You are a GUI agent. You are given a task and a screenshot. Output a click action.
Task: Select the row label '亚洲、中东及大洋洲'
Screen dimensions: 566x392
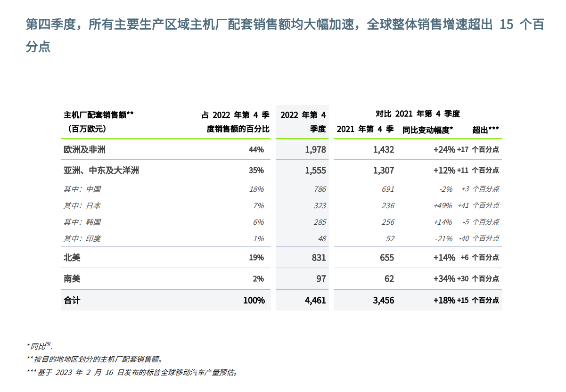pyautogui.click(x=101, y=170)
